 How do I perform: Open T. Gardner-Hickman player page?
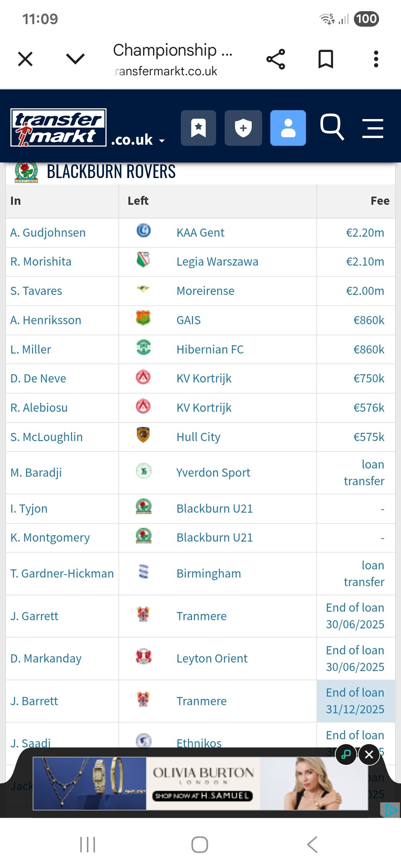point(62,573)
